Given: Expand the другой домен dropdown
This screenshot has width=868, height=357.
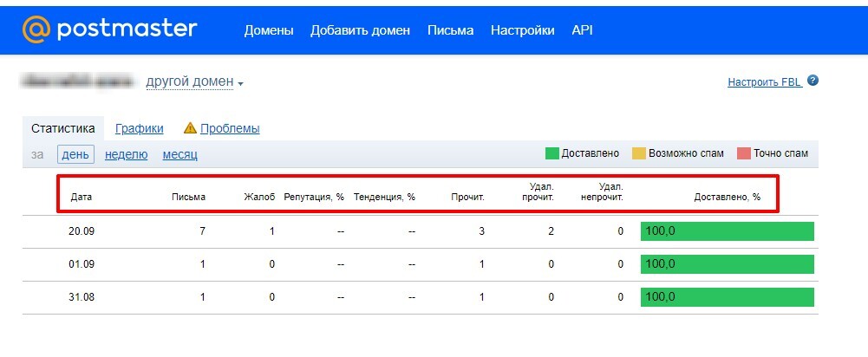Looking at the screenshot, I should [194, 82].
